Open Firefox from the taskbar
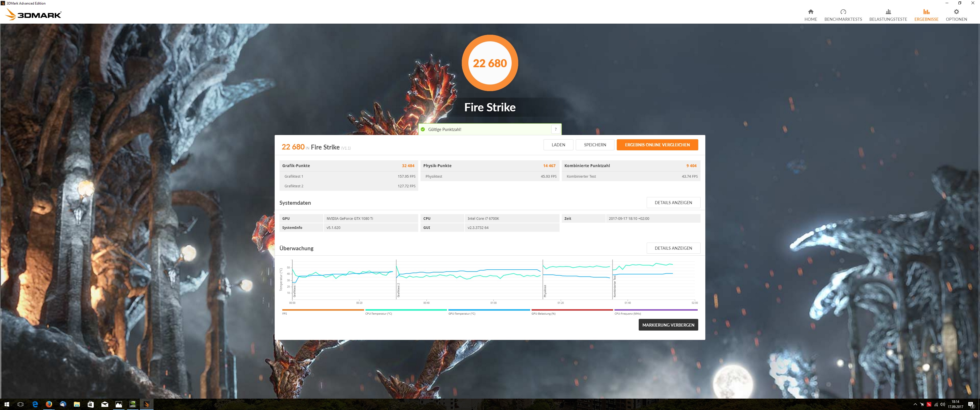 coord(49,404)
